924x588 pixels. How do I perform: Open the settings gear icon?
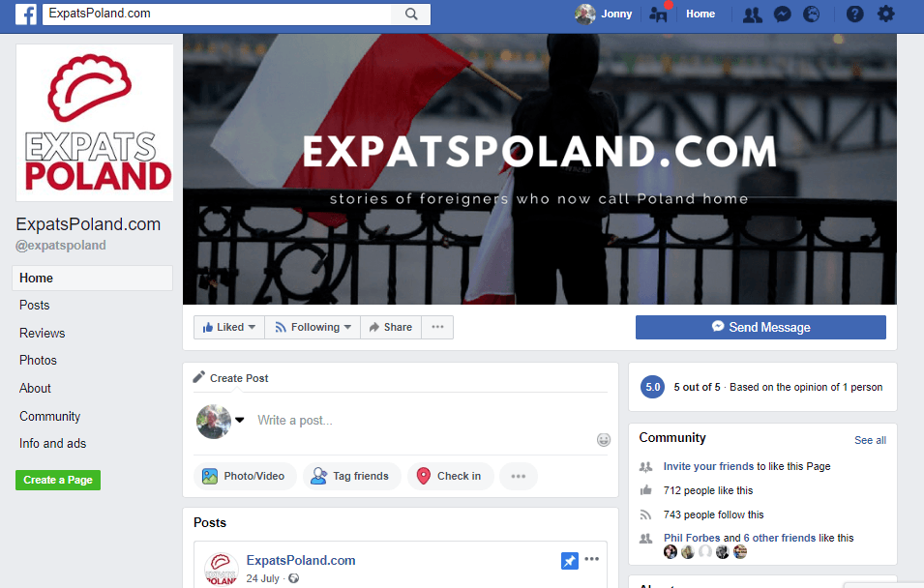tap(885, 14)
